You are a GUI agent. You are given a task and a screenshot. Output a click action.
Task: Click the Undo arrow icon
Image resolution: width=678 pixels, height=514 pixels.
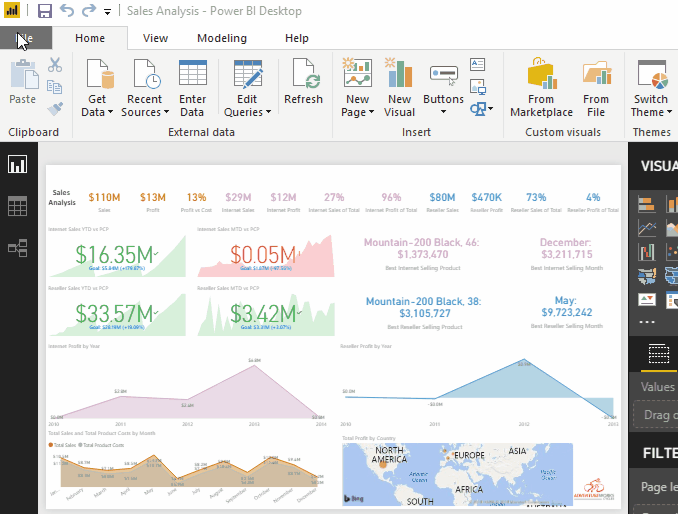click(x=67, y=10)
